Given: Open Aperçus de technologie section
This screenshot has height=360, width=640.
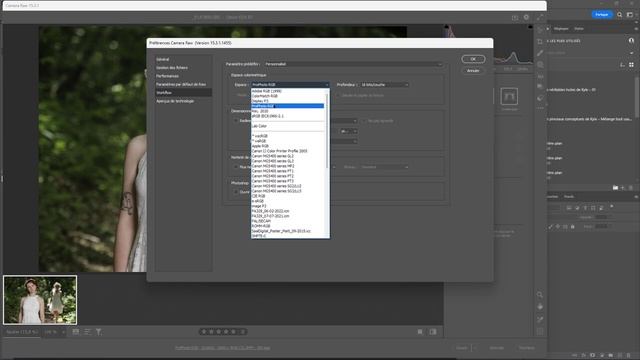Looking at the screenshot, I should 175,101.
